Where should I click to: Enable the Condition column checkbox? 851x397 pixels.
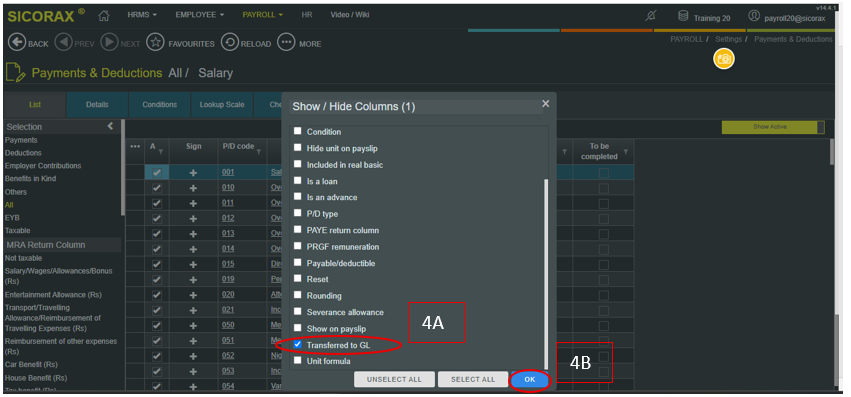pos(297,131)
